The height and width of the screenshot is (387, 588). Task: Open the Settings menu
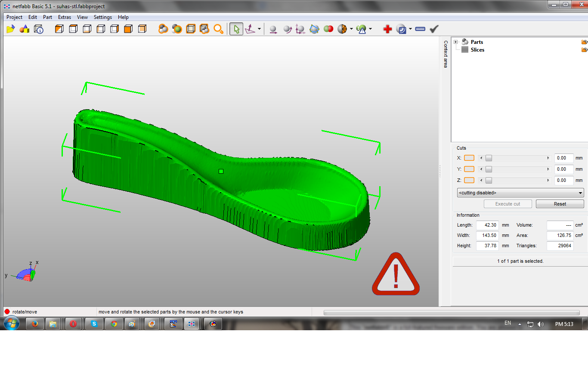pos(103,17)
